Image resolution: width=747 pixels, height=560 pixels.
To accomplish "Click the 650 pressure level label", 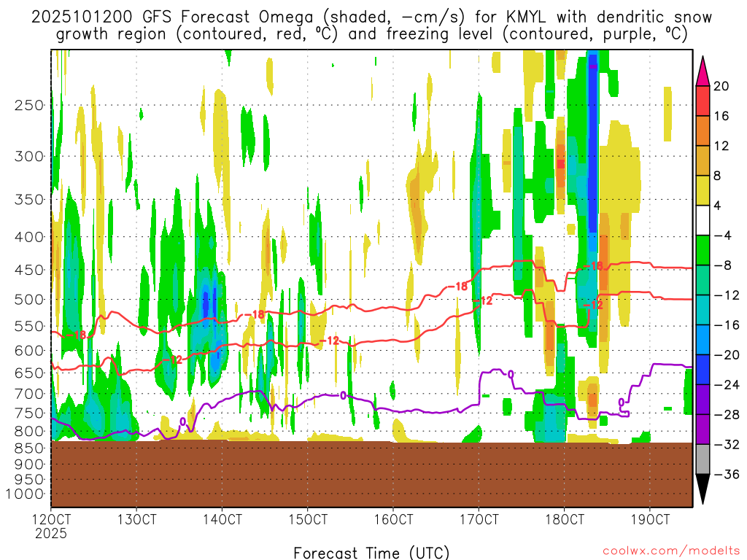I will (29, 373).
